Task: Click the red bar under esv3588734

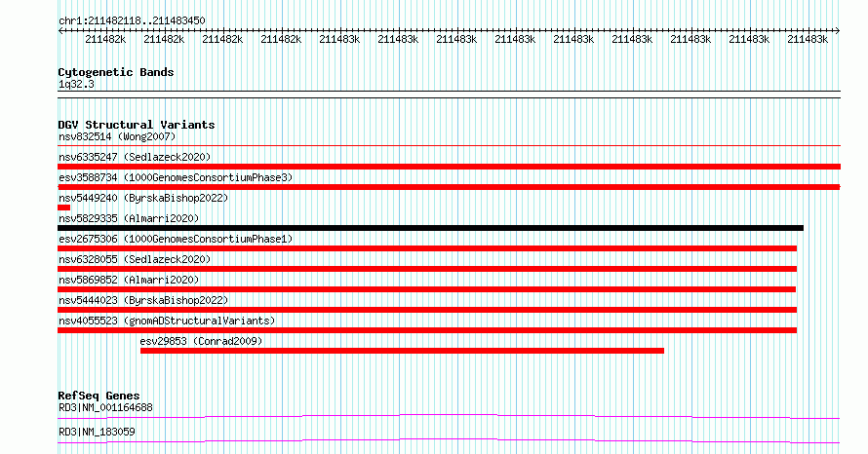Action: coord(449,187)
